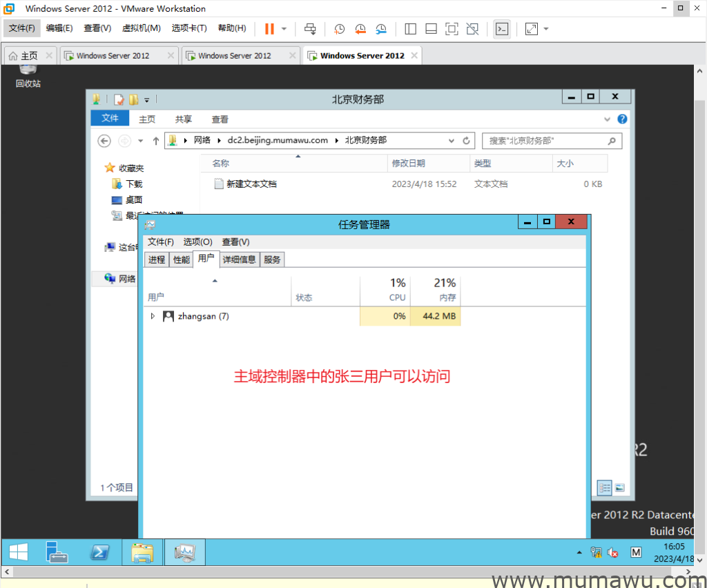Open Server Manager from the taskbar
This screenshot has height=588, width=707.
click(x=57, y=551)
